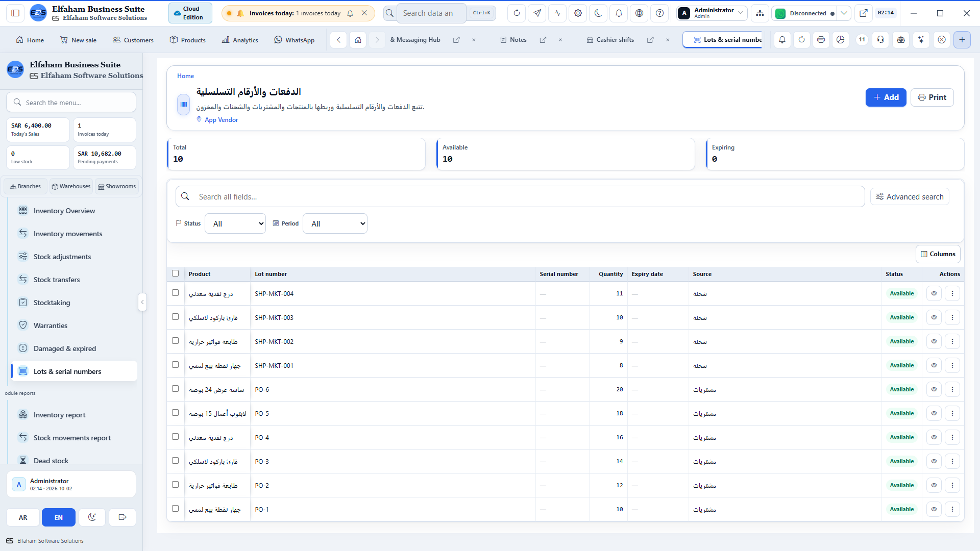Check the SHP-MKT-002 row checkbox
980x551 pixels.
coord(176,341)
